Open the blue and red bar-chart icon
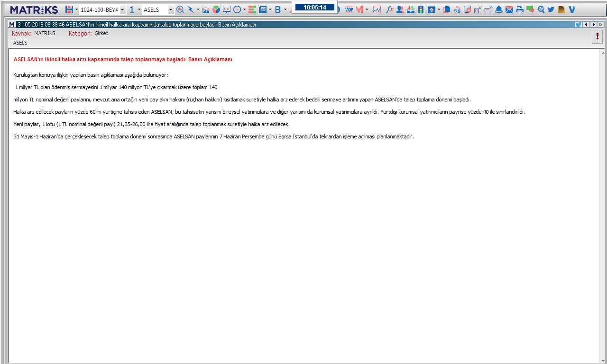607x364 pixels. [x=206, y=9]
